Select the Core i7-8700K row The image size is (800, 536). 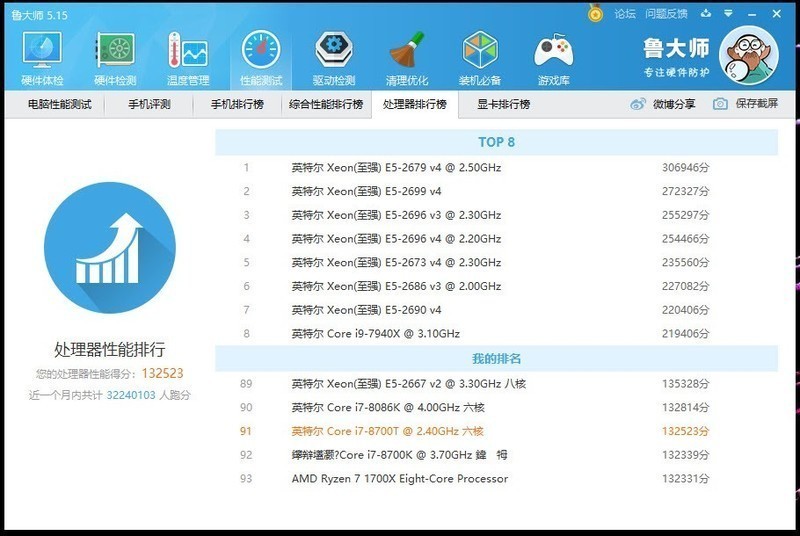496,455
